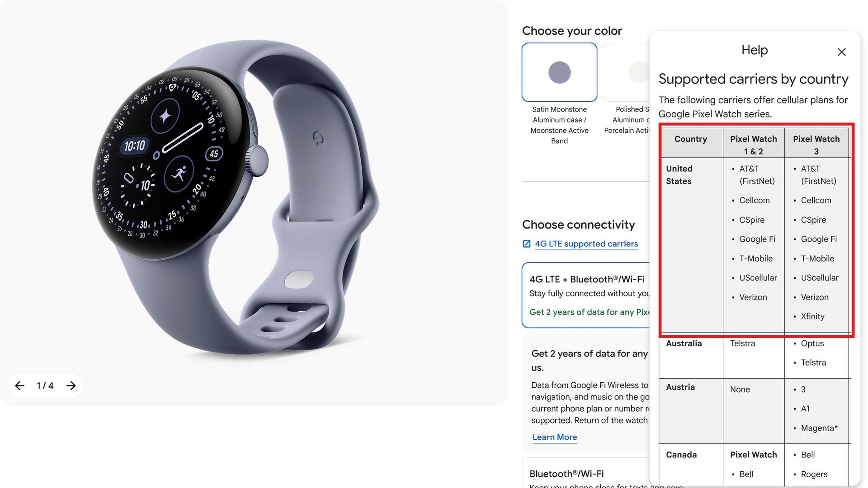
Task: Open the 4G LTE supported carriers link
Action: point(586,244)
